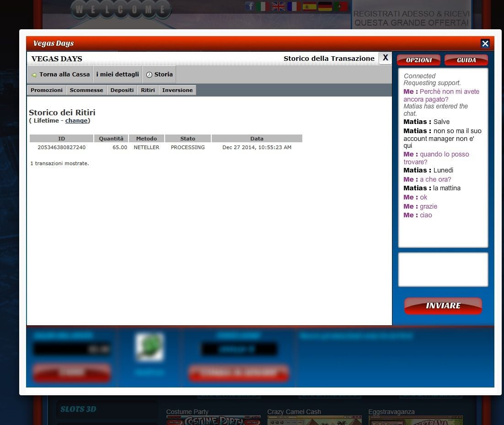
Task: Go back via Torna alla Cassa
Action: point(60,75)
